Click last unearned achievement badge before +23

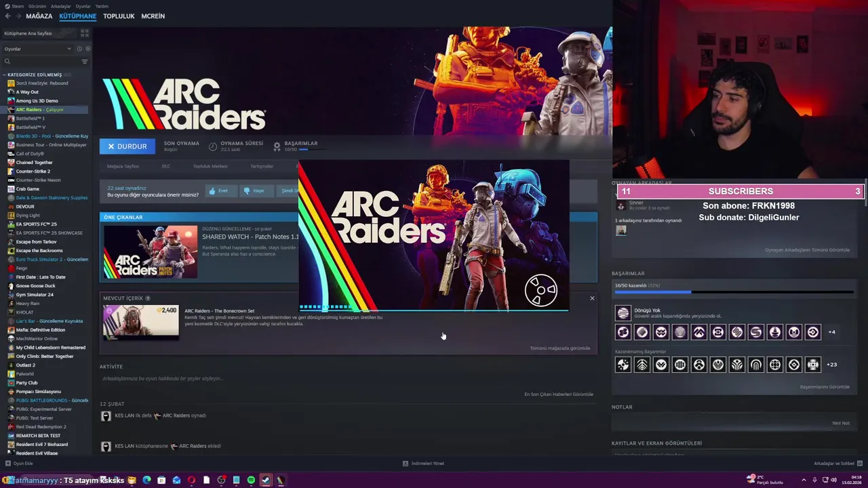click(812, 365)
